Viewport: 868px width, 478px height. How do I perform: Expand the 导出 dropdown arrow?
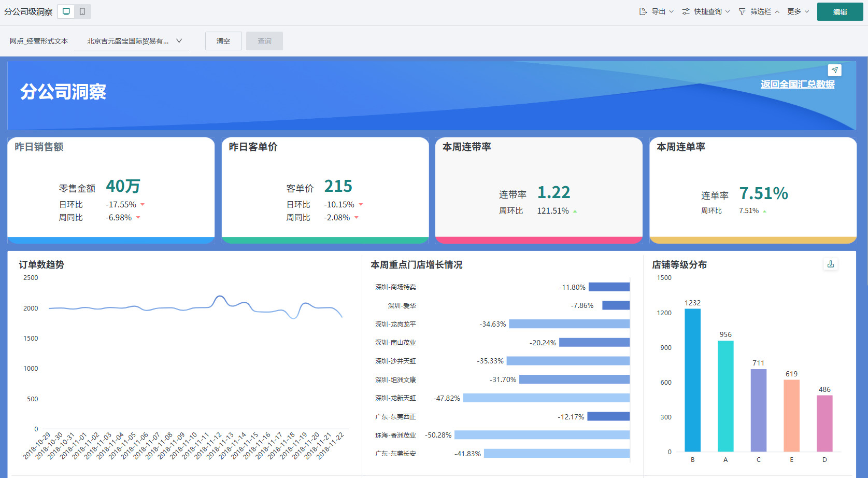click(672, 11)
